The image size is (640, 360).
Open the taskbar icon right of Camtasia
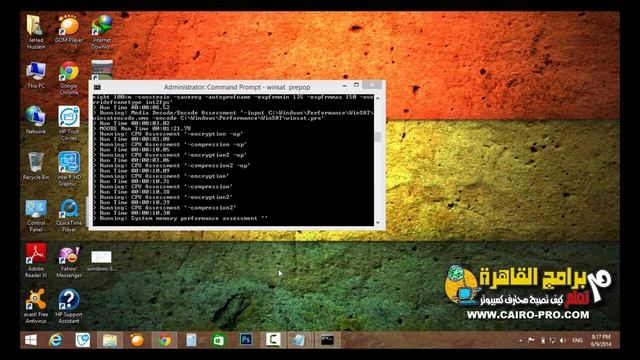tap(299, 340)
